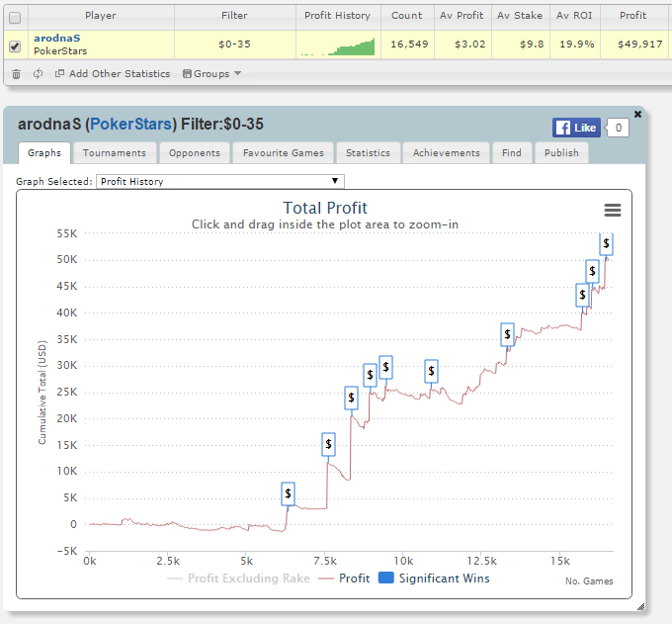Image resolution: width=672 pixels, height=624 pixels.
Task: Click the topmost significant win marker above 50K
Action: 606,243
